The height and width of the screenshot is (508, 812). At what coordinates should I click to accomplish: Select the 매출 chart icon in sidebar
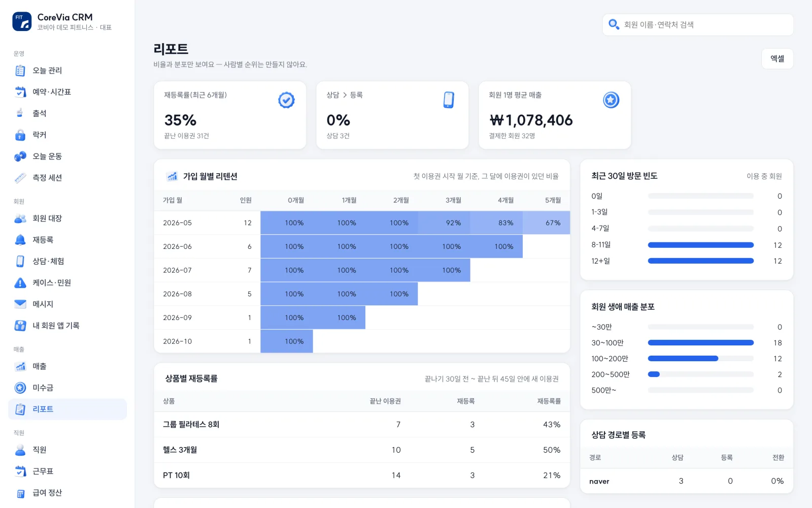coord(20,366)
